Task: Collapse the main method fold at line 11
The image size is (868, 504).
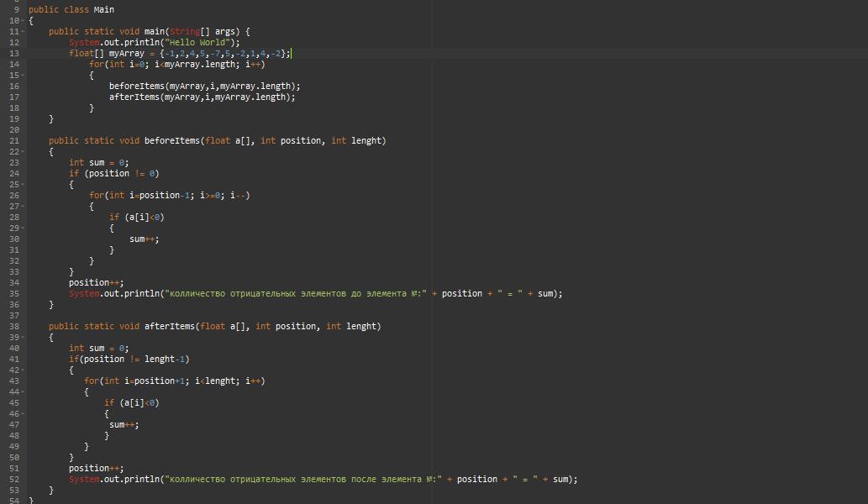Action: tap(23, 32)
